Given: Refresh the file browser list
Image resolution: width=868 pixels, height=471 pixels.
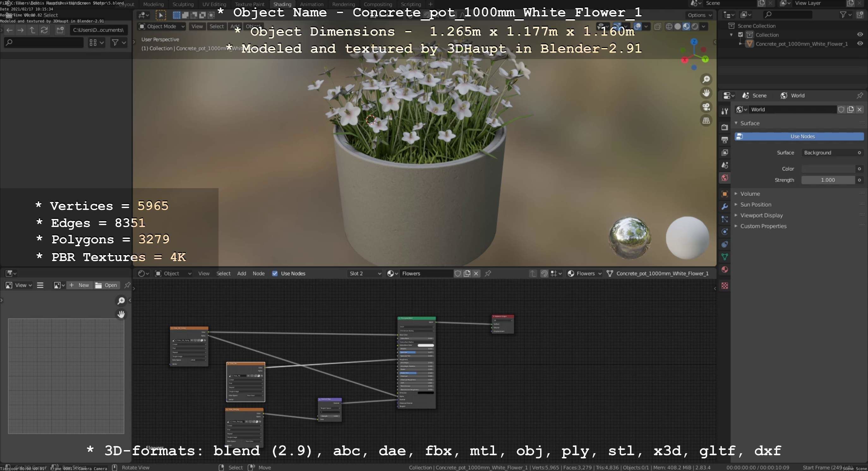Looking at the screenshot, I should [x=44, y=30].
